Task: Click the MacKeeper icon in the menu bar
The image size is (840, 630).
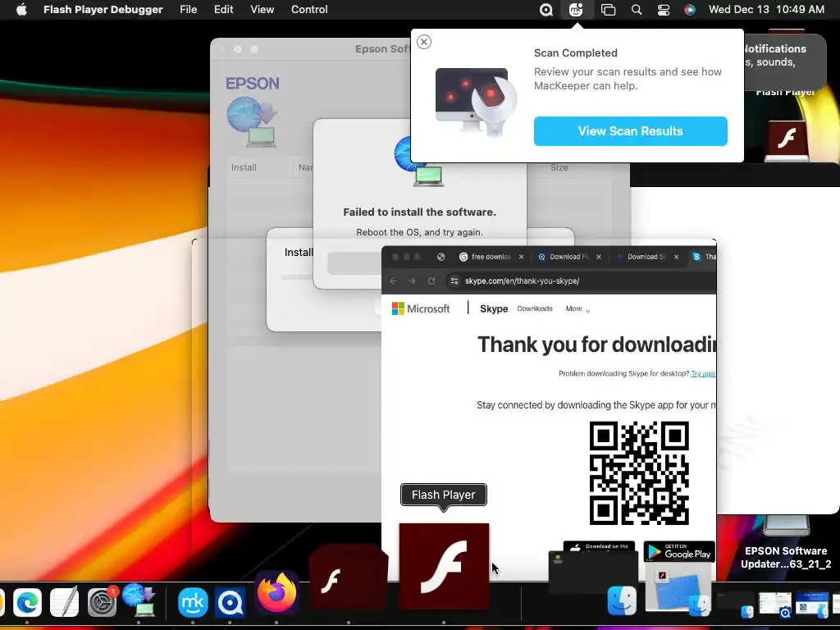Action: coord(576,10)
